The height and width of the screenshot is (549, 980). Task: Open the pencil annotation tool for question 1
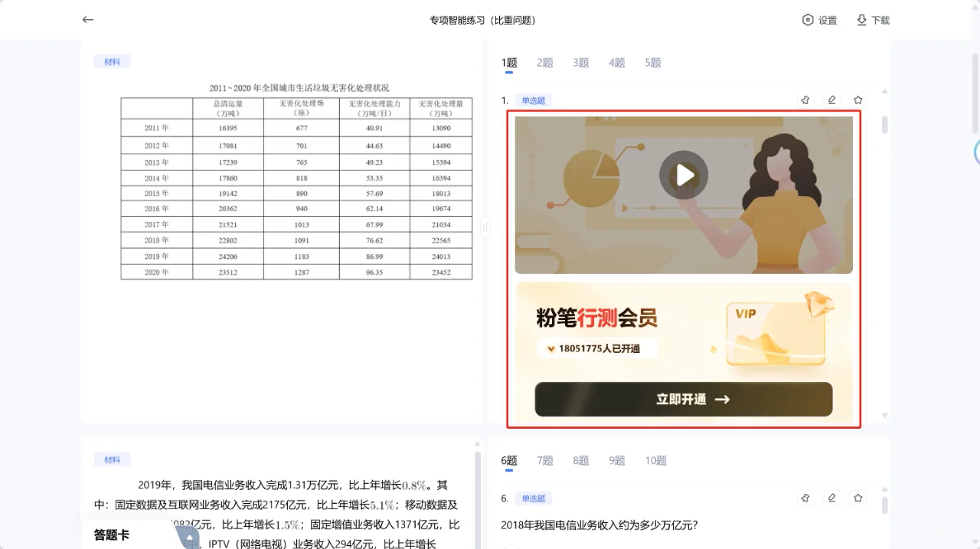point(831,100)
